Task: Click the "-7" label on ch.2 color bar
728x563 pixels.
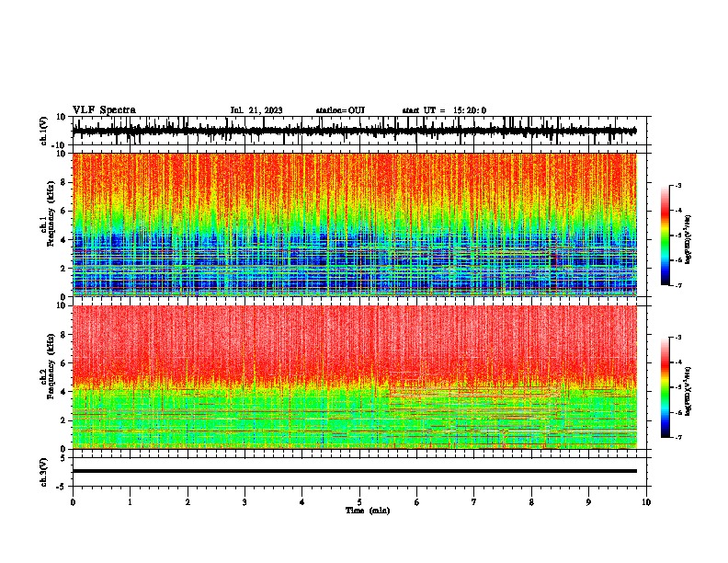Action: pyautogui.click(x=678, y=437)
